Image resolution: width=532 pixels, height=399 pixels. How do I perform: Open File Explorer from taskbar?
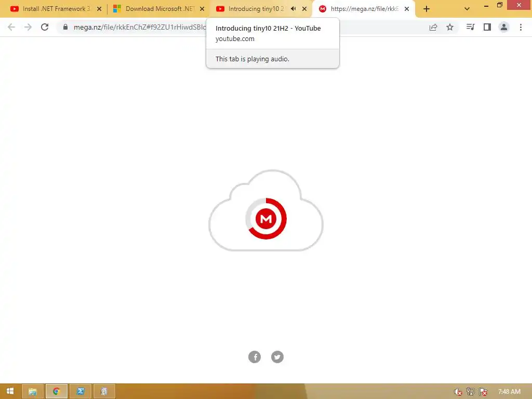pyautogui.click(x=33, y=391)
